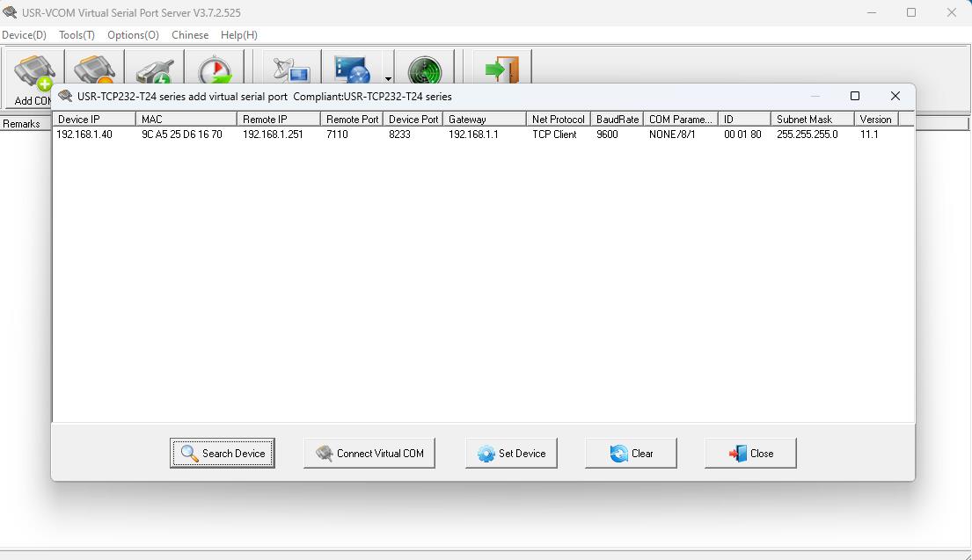Sort by Remote IP column header
The image size is (972, 560).
pos(278,119)
